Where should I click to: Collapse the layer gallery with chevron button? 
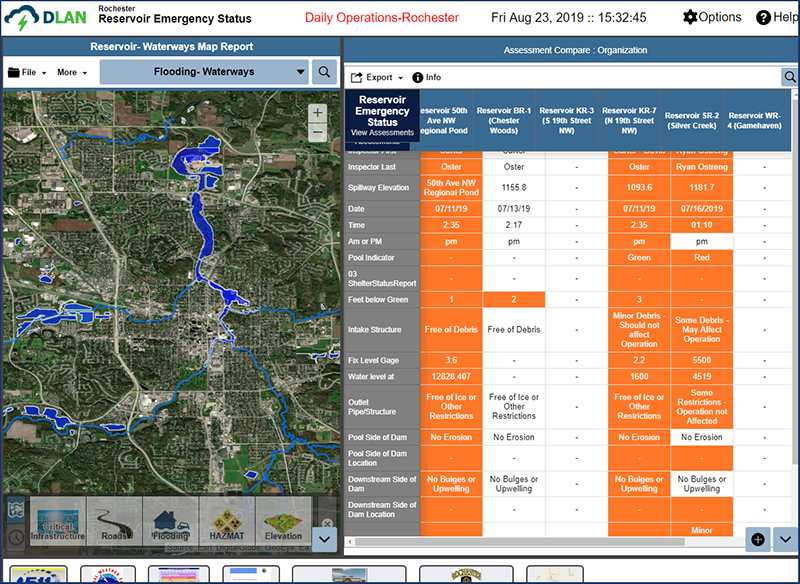pyautogui.click(x=324, y=538)
